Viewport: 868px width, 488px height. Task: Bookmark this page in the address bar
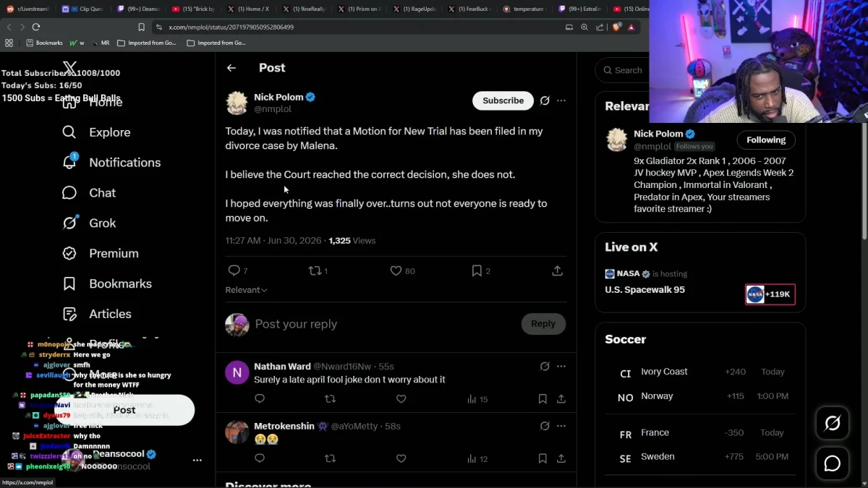[142, 27]
